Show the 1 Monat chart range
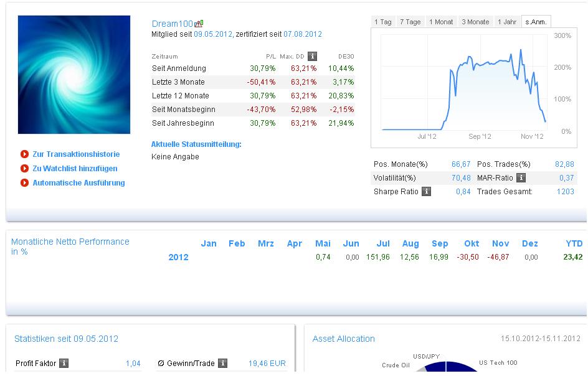This screenshot has width=588, height=376. click(x=442, y=22)
